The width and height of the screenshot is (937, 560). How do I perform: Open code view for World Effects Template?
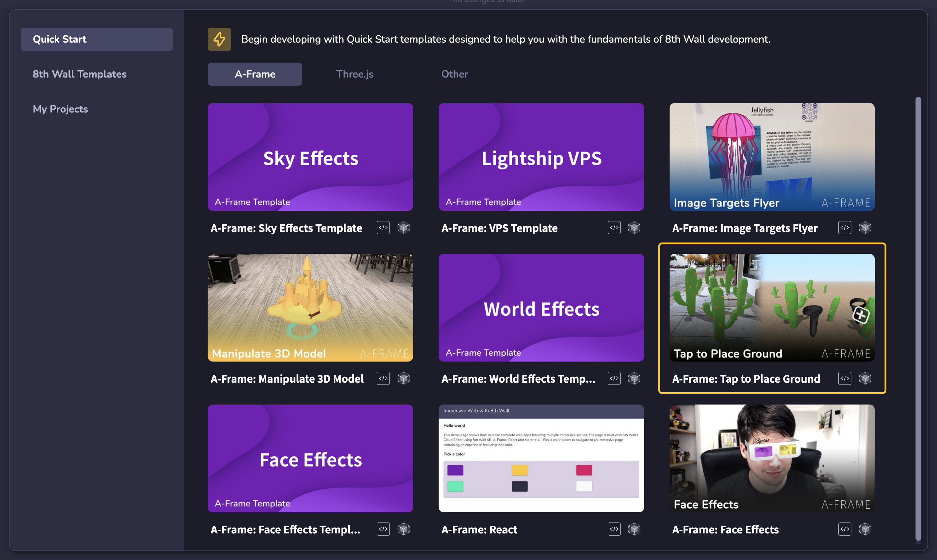[x=614, y=378]
